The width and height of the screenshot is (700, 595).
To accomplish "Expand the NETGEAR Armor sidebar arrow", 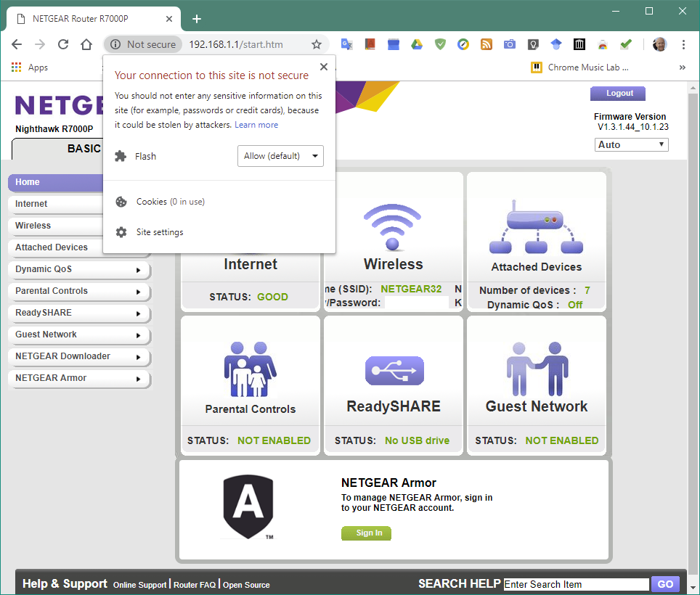I will pyautogui.click(x=139, y=379).
